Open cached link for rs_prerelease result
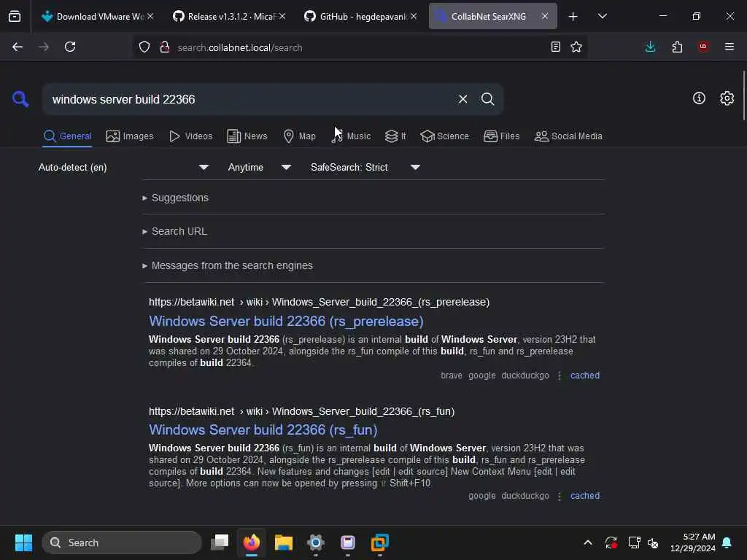The image size is (747, 560). (x=585, y=376)
